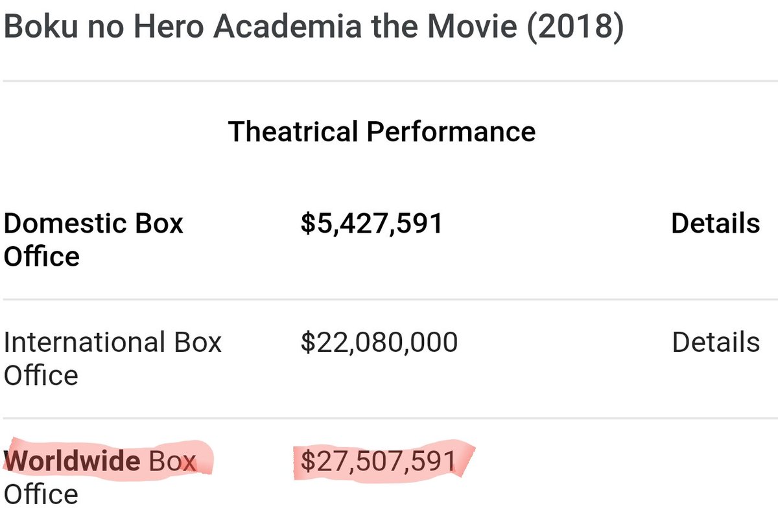Click the word Box after highlighted Worldwide

172,461
